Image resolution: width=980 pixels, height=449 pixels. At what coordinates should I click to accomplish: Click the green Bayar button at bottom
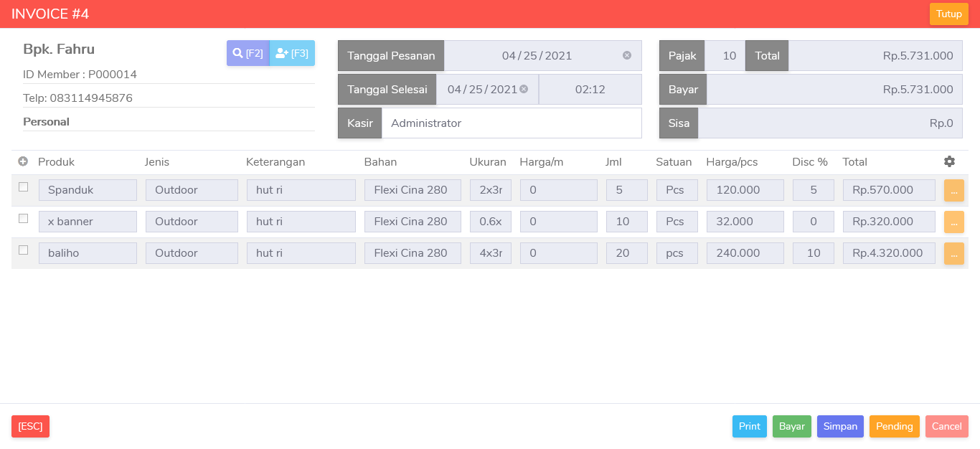[792, 426]
